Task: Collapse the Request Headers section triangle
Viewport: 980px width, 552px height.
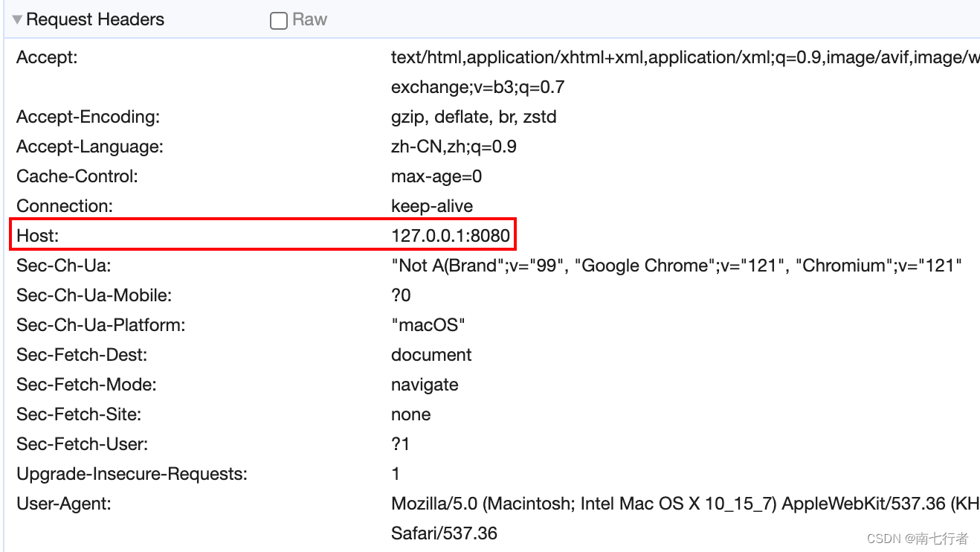Action: 17,20
